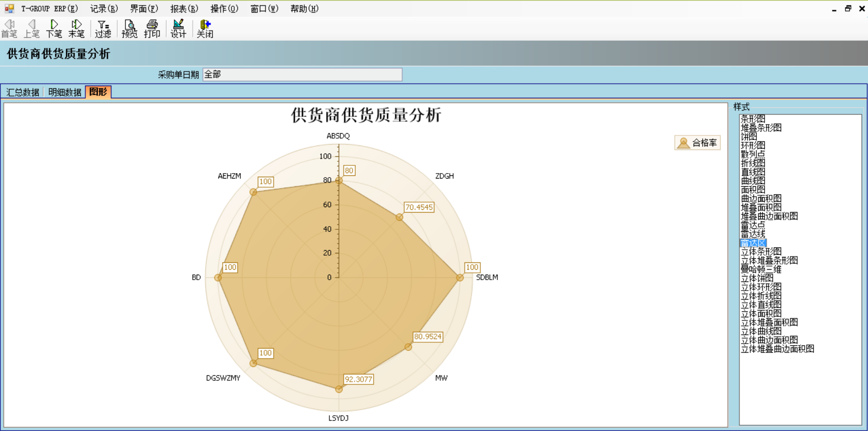Select 条形图 chart style
This screenshot has height=431, width=868.
[753, 119]
